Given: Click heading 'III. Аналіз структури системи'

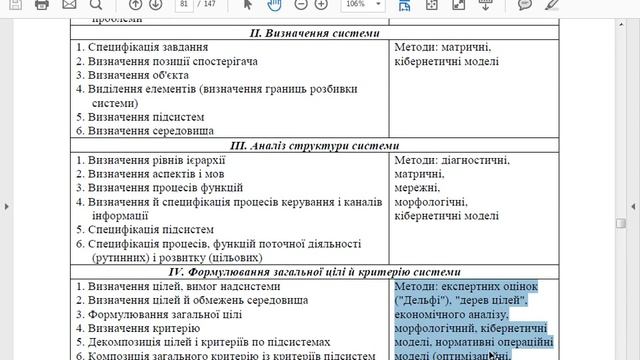Looking at the screenshot, I should (x=314, y=146).
